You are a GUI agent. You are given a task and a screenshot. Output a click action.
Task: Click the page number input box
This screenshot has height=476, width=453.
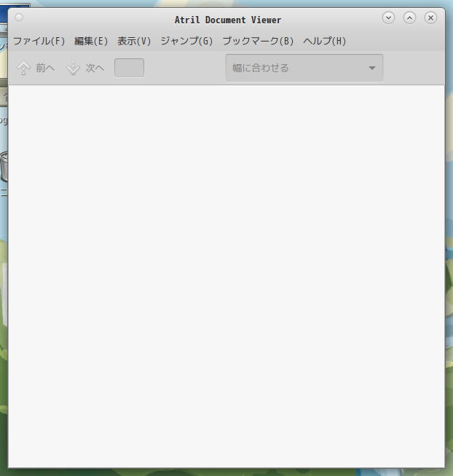click(129, 68)
